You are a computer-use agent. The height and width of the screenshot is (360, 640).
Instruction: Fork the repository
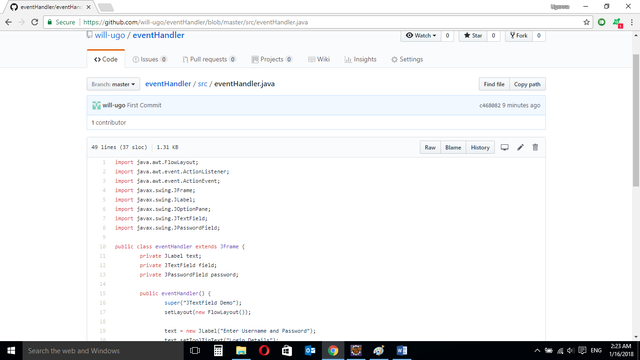[519, 36]
